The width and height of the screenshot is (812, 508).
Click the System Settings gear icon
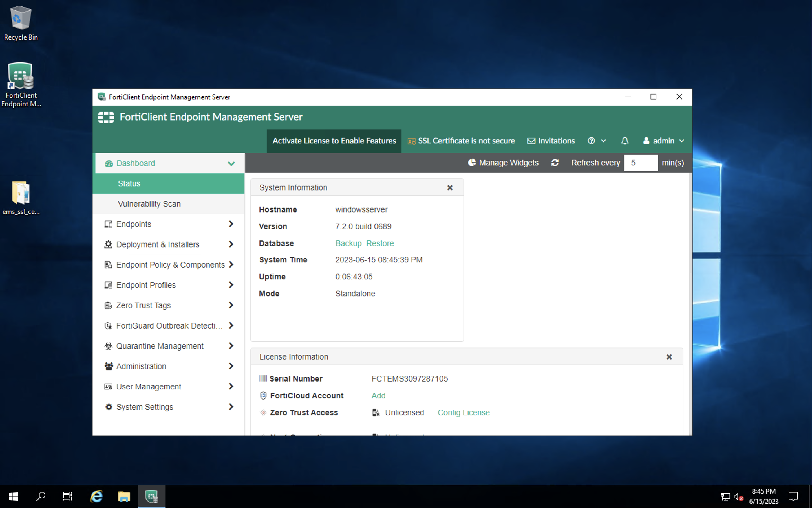[x=108, y=407]
